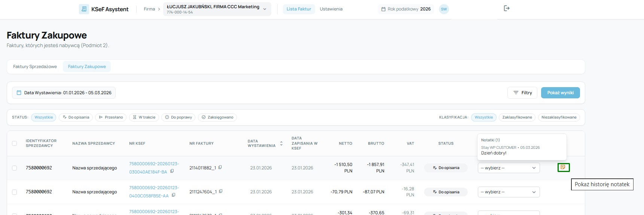
Task: Filter by status Zaksięgowano
Action: [217, 117]
